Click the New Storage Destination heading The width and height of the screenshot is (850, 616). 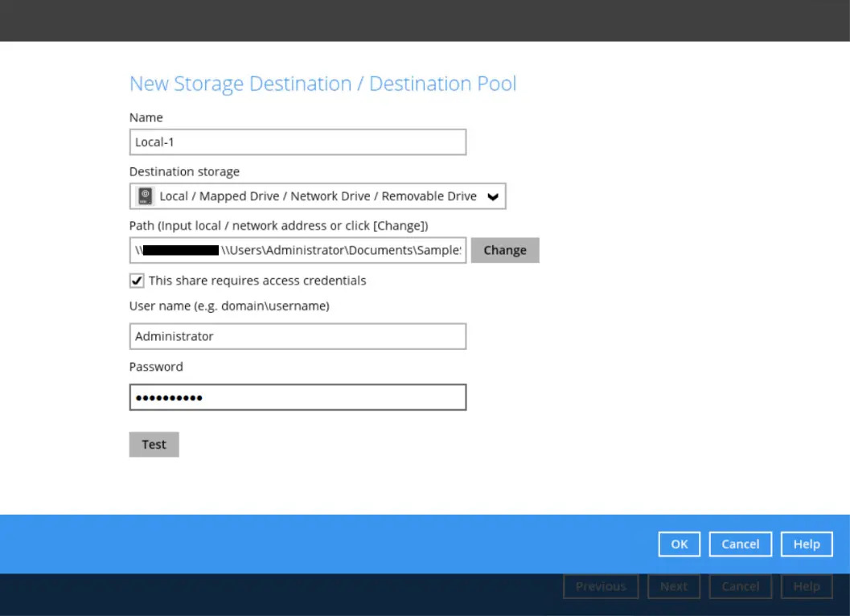pyautogui.click(x=322, y=84)
